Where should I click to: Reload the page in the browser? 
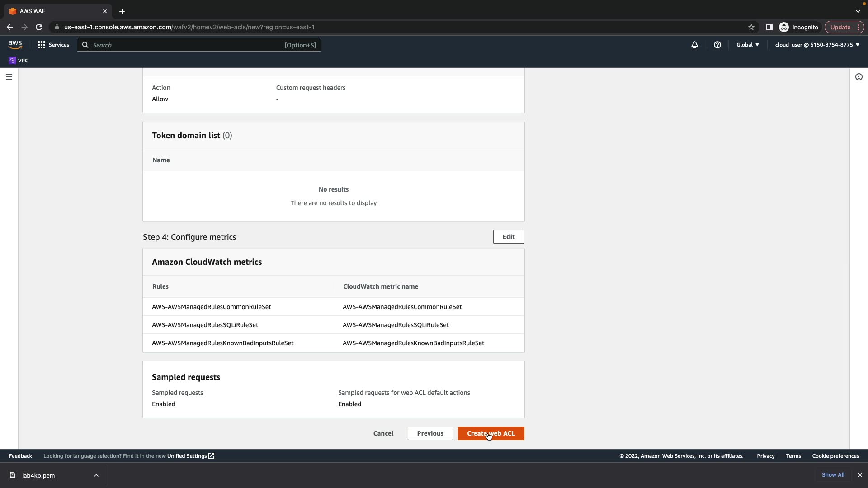tap(39, 27)
